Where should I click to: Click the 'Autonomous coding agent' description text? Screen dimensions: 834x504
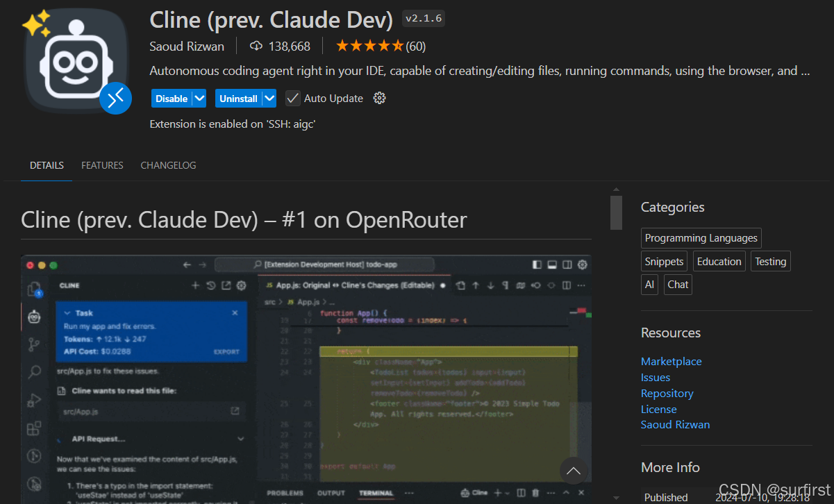[479, 71]
